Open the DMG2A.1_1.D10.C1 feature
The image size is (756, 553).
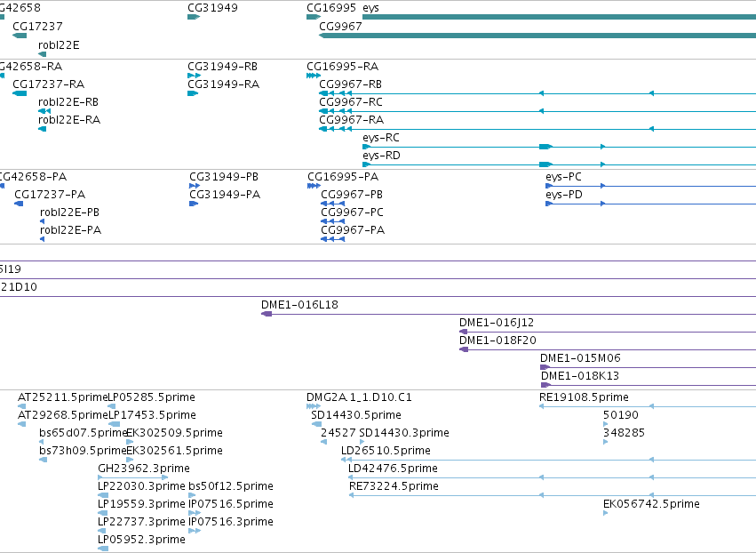pos(359,397)
